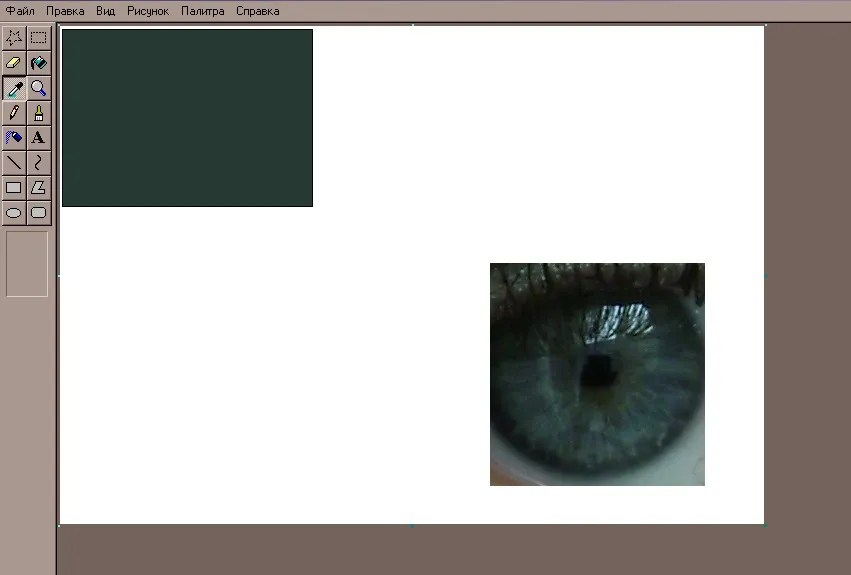Select the Text tool
This screenshot has height=575, width=851.
click(x=39, y=137)
